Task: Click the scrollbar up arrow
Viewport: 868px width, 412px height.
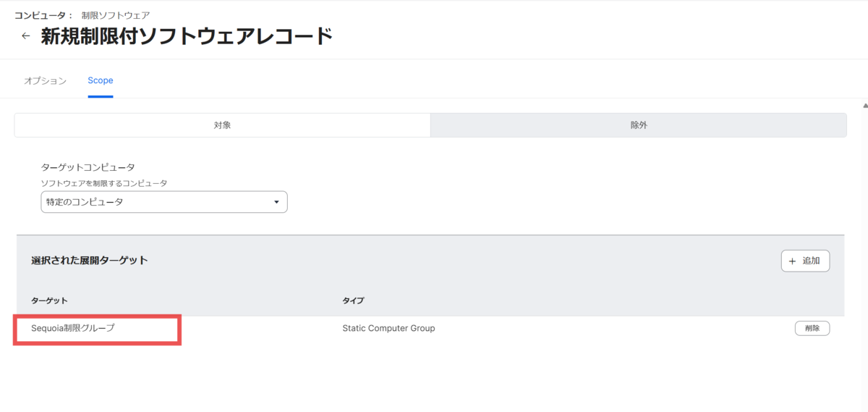Action: click(864, 106)
